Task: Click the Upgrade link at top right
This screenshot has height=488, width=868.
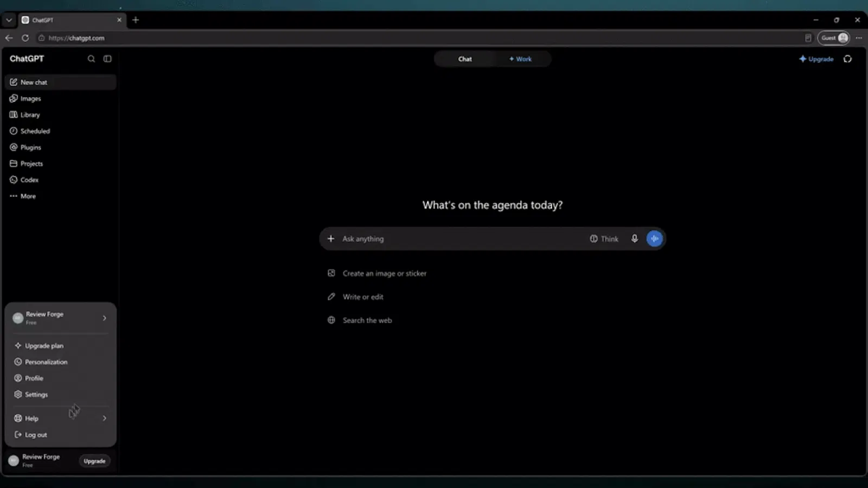Action: pyautogui.click(x=816, y=59)
